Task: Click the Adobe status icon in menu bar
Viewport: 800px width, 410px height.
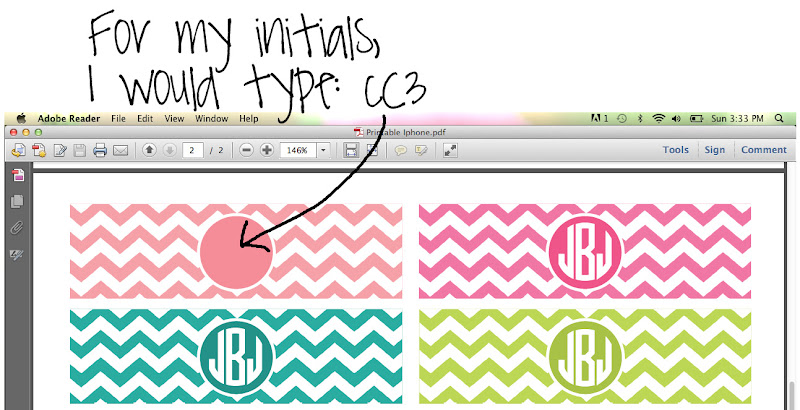Action: pyautogui.click(x=598, y=118)
